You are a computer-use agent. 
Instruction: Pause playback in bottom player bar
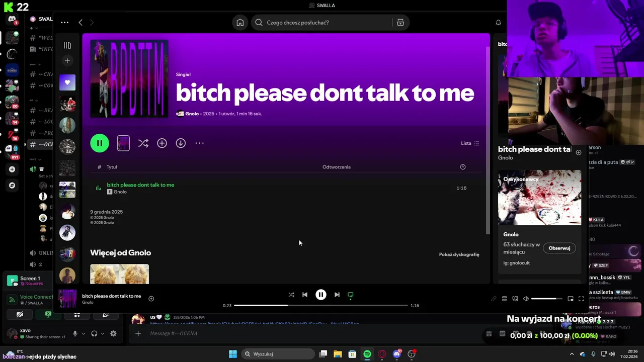(x=321, y=295)
